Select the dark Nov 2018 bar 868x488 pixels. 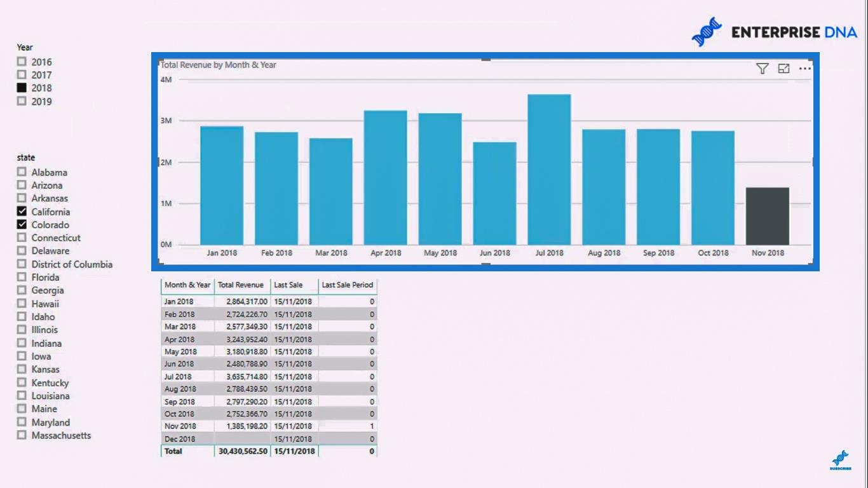click(x=768, y=216)
